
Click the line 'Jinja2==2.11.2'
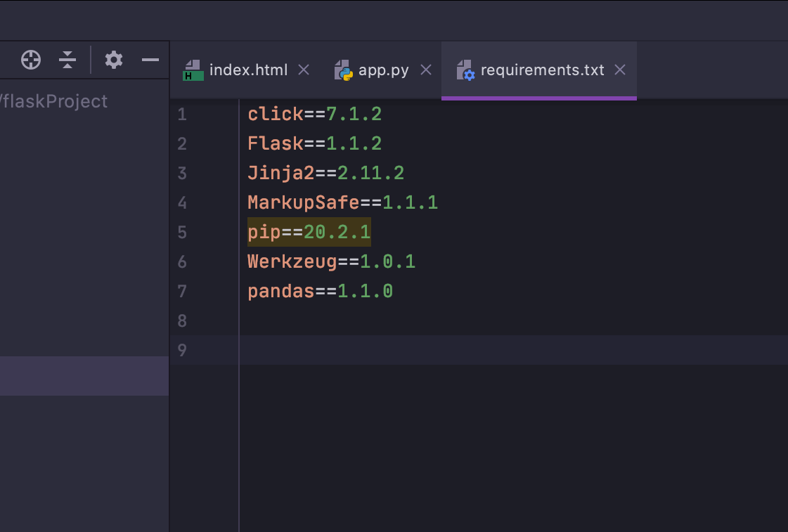click(325, 174)
